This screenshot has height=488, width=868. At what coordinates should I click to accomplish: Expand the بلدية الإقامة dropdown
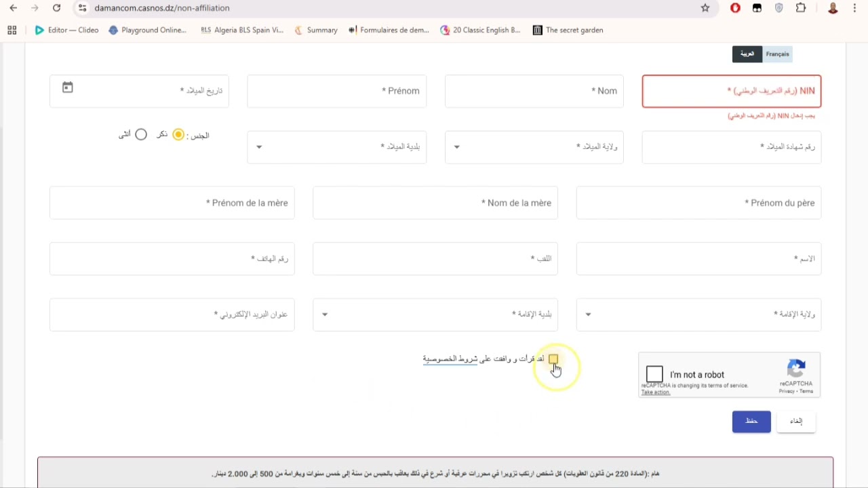coord(435,314)
